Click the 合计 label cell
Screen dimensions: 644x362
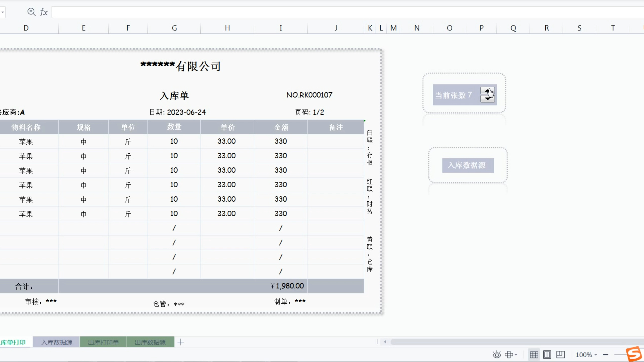24,286
